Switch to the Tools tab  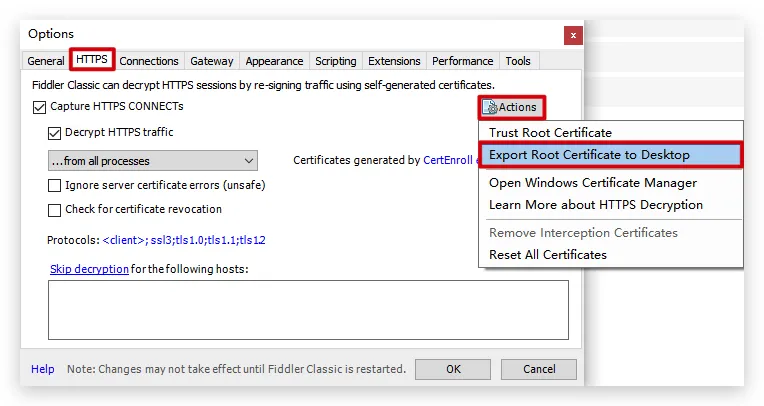click(x=517, y=61)
